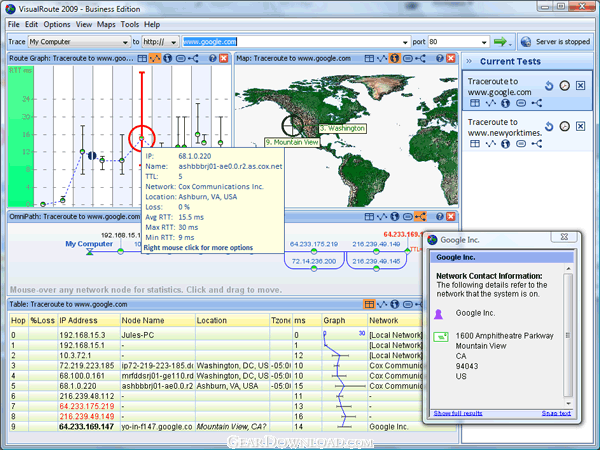Collapse the Current Tests sidebar

469,62
